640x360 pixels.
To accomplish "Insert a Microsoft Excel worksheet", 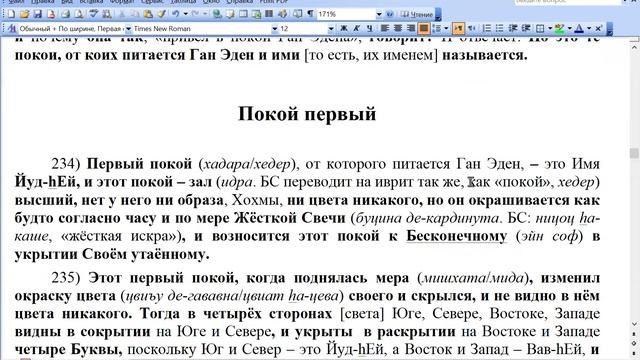I will (256, 14).
